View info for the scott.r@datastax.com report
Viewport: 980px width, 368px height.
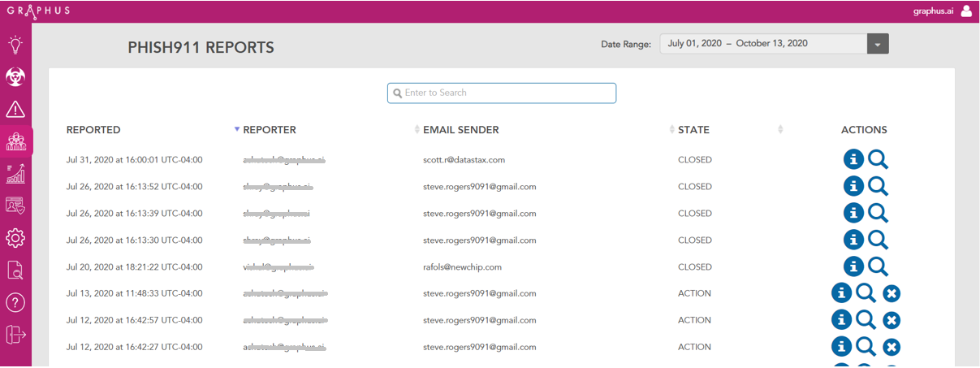[853, 159]
